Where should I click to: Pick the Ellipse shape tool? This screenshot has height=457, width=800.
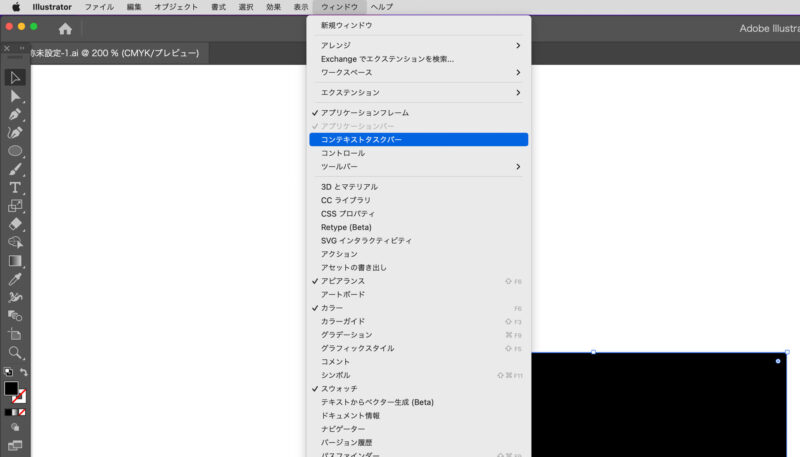[16, 151]
